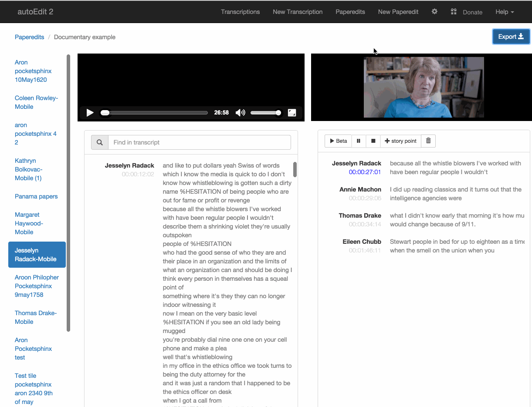Image resolution: width=532 pixels, height=407 pixels.
Task: Click the Find in transcript field
Action: tap(199, 142)
